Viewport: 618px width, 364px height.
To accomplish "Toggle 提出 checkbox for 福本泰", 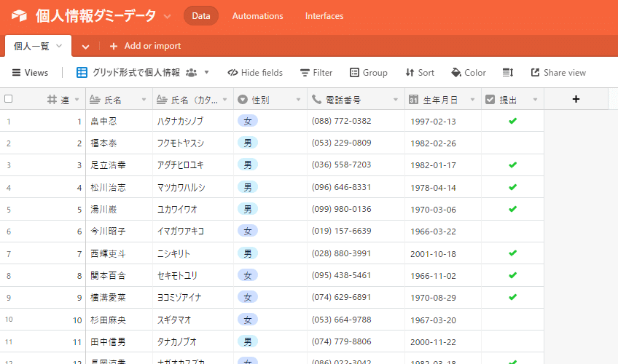I will click(x=512, y=143).
